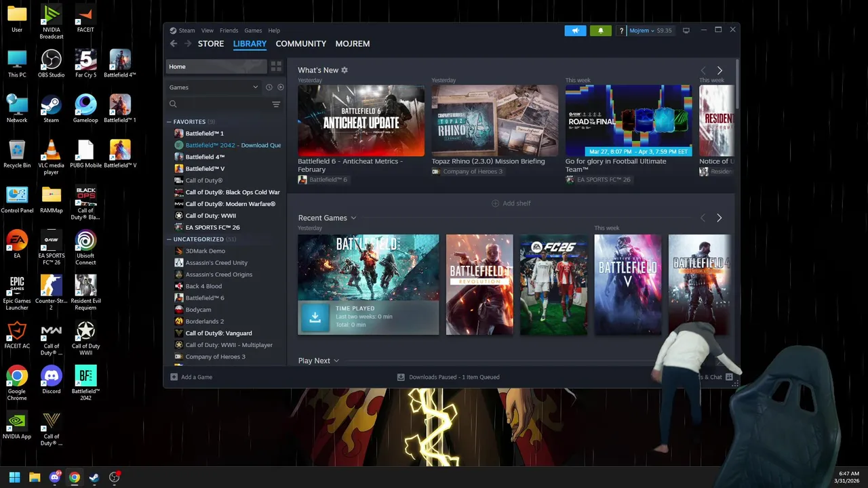This screenshot has height=488, width=868.
Task: Open FACEIT desktop shortcut
Action: (x=85, y=19)
